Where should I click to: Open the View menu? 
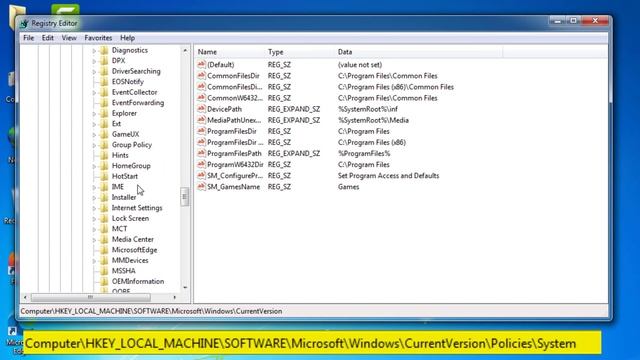coord(69,38)
